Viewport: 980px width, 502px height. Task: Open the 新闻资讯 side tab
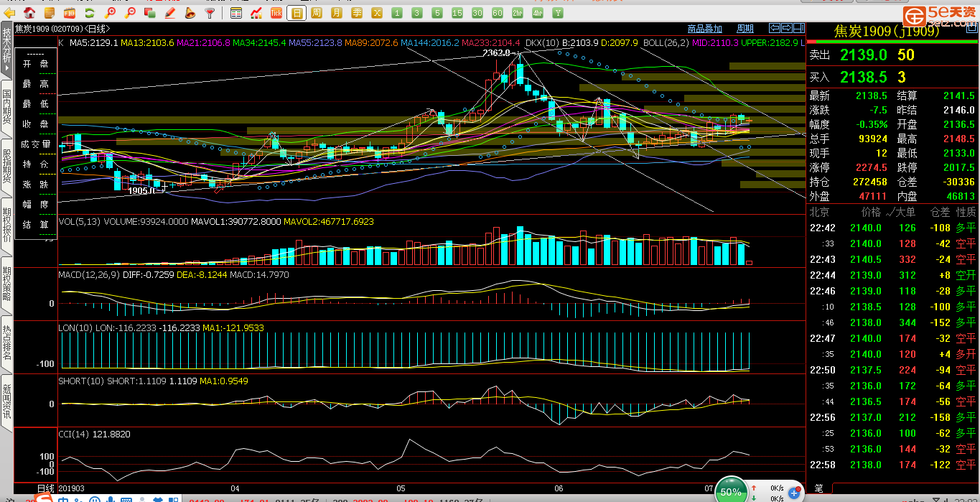pyautogui.click(x=6, y=402)
